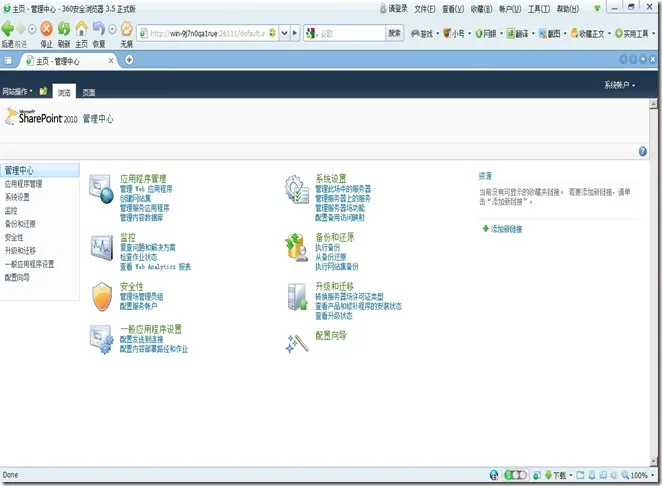
Task: Click the Restore undo arrow icon
Action: point(99,29)
